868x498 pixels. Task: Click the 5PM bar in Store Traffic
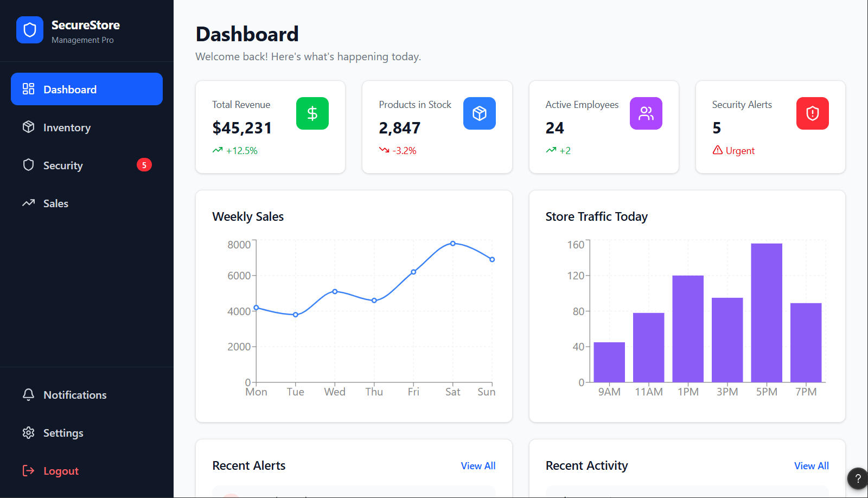[x=767, y=312]
